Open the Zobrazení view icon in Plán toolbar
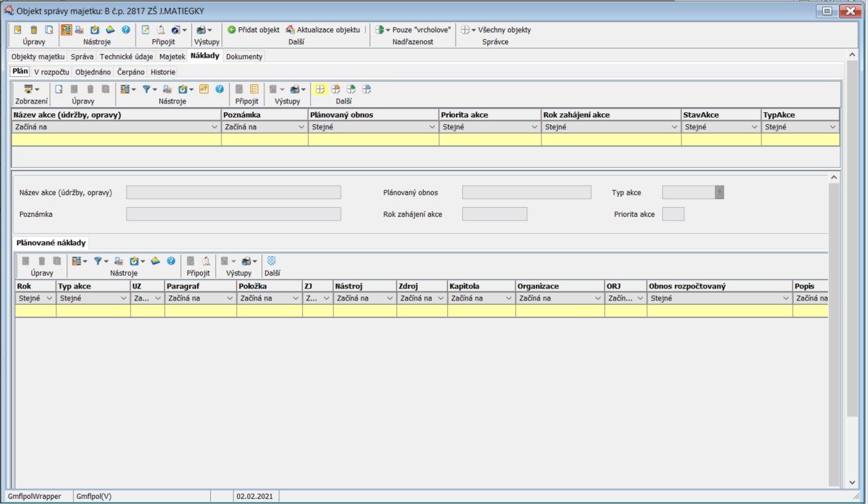This screenshot has width=868, height=504. (31, 89)
